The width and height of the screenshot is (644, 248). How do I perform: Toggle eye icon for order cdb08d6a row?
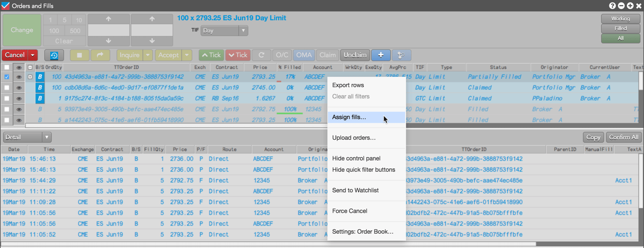click(x=19, y=88)
